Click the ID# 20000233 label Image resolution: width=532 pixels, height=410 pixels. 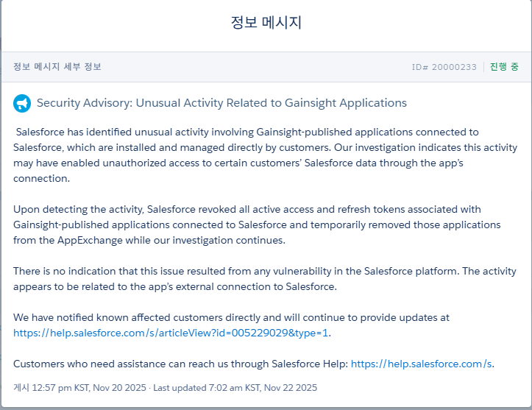444,67
